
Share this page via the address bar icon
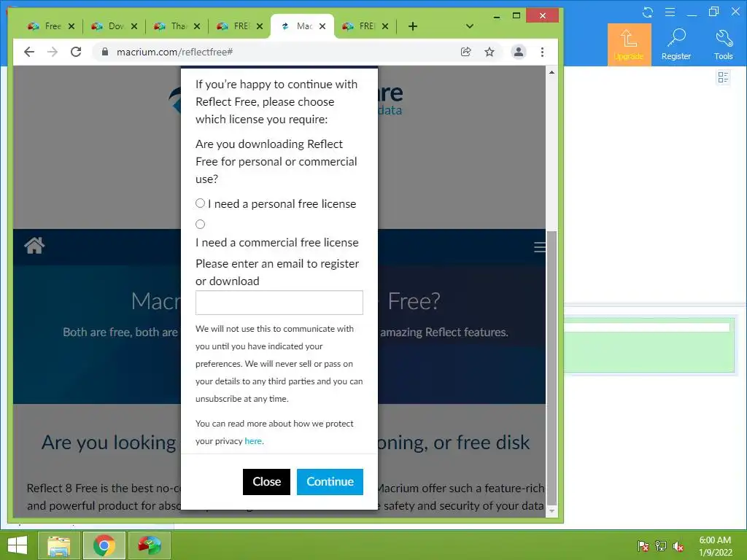[466, 52]
